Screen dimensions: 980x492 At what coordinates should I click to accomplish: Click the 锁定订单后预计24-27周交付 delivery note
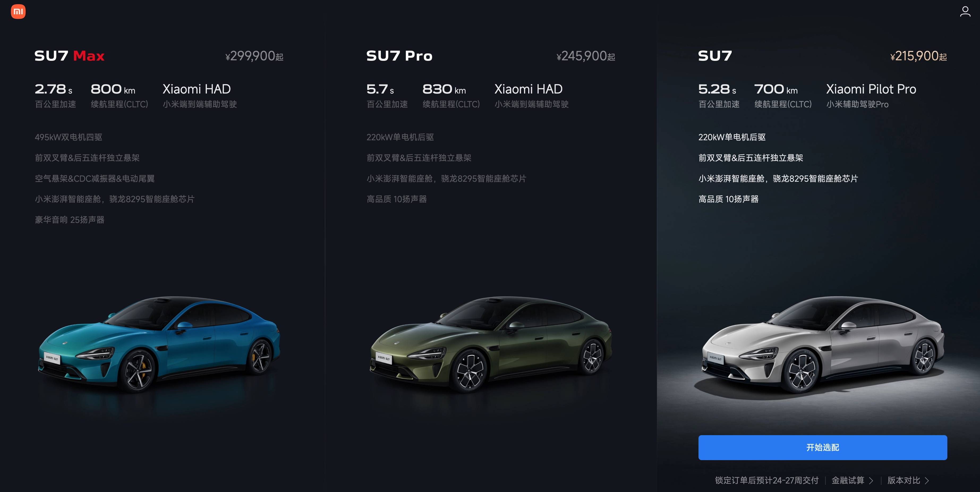point(766,480)
